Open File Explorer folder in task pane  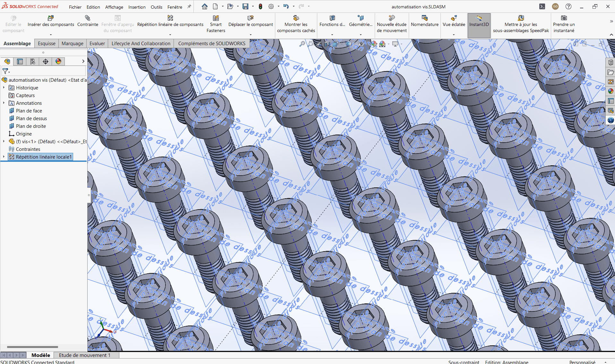[611, 72]
